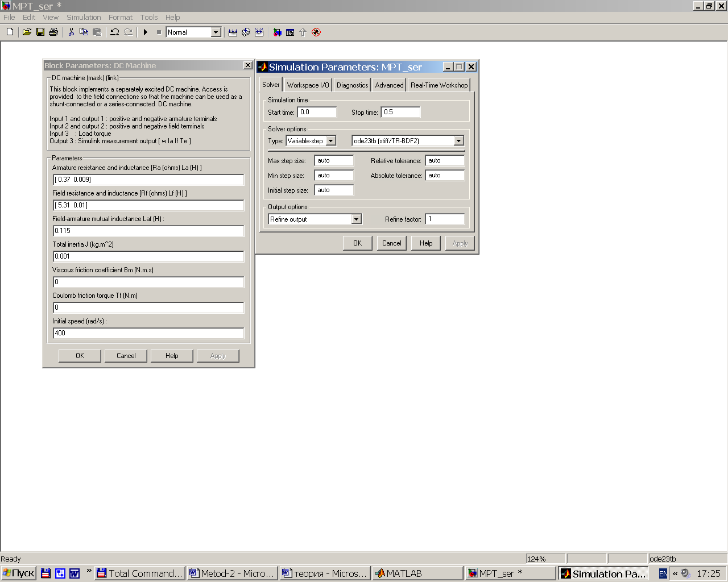This screenshot has height=582, width=728.
Task: Switch to Total Commander taskbar button
Action: click(140, 573)
